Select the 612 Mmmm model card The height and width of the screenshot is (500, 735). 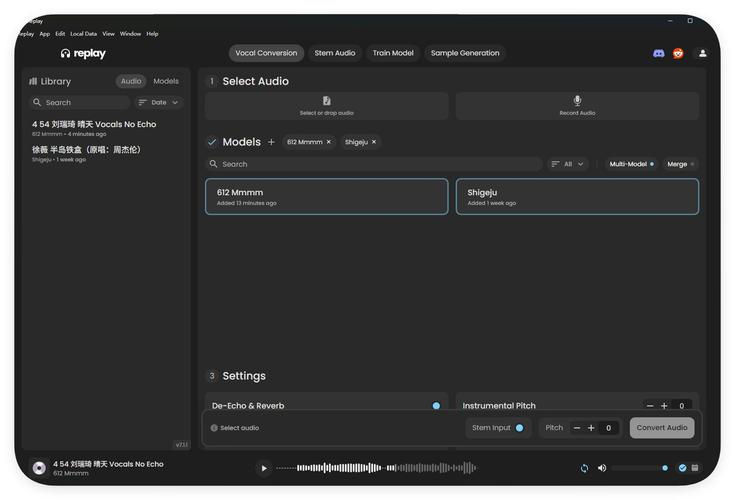[x=327, y=197]
